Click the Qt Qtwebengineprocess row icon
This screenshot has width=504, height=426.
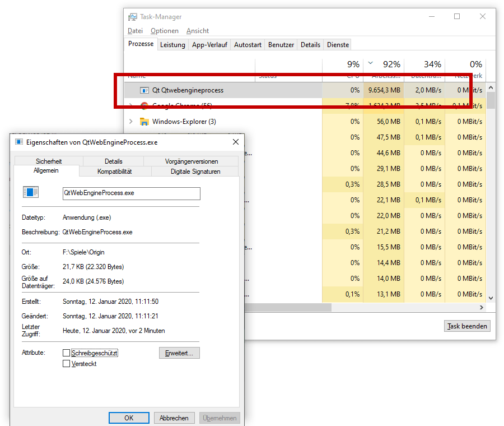coord(144,90)
